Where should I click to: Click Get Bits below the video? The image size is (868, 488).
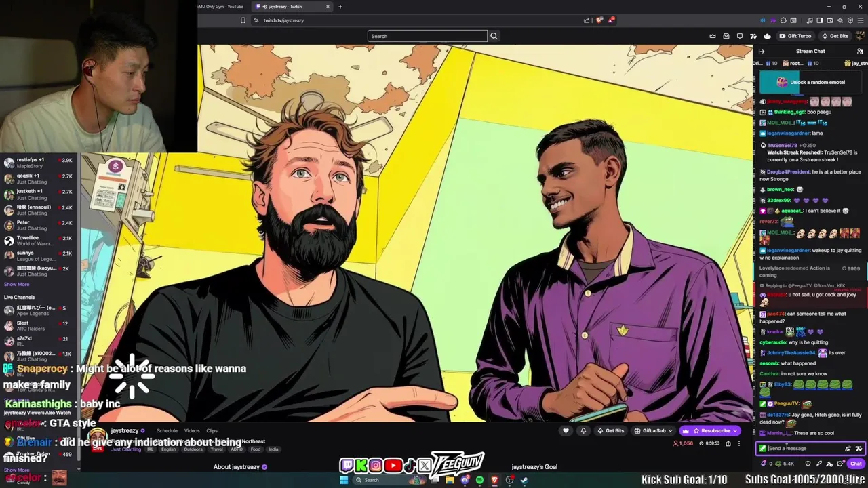(610, 430)
